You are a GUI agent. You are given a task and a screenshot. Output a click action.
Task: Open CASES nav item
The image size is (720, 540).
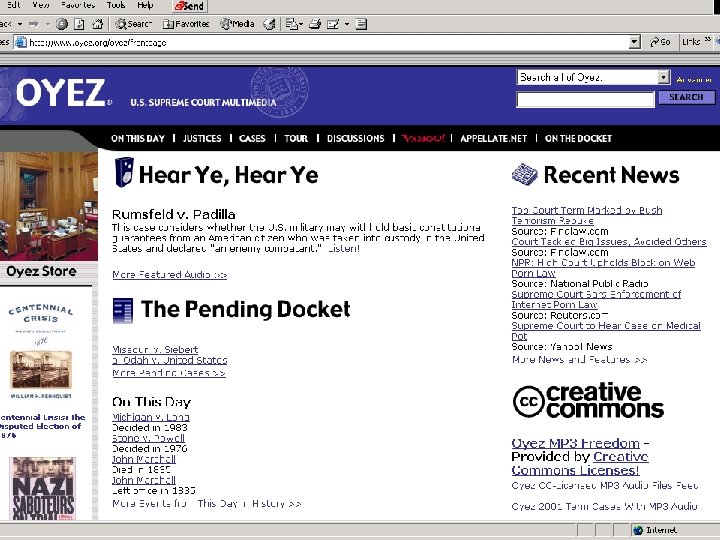pos(252,139)
